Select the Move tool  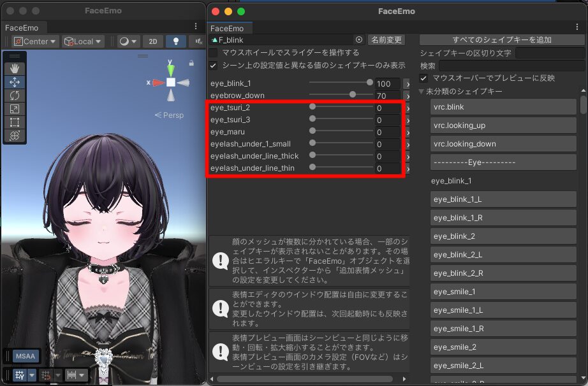tap(15, 82)
